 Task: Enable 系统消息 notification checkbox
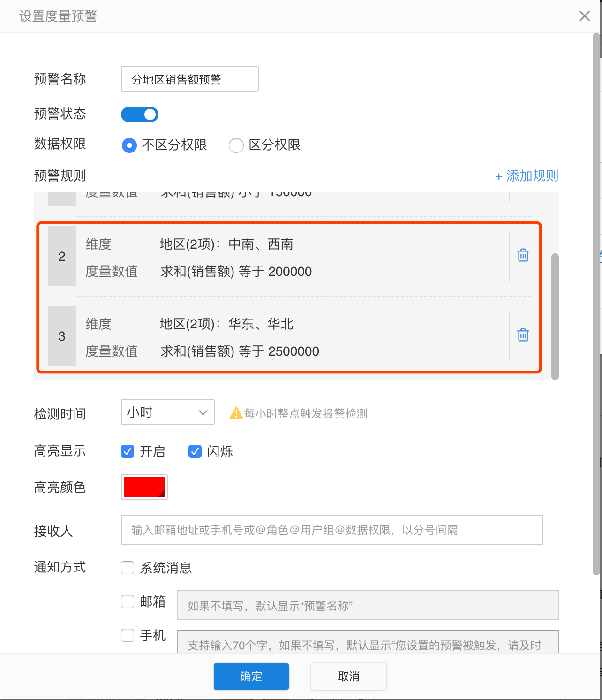click(x=128, y=568)
